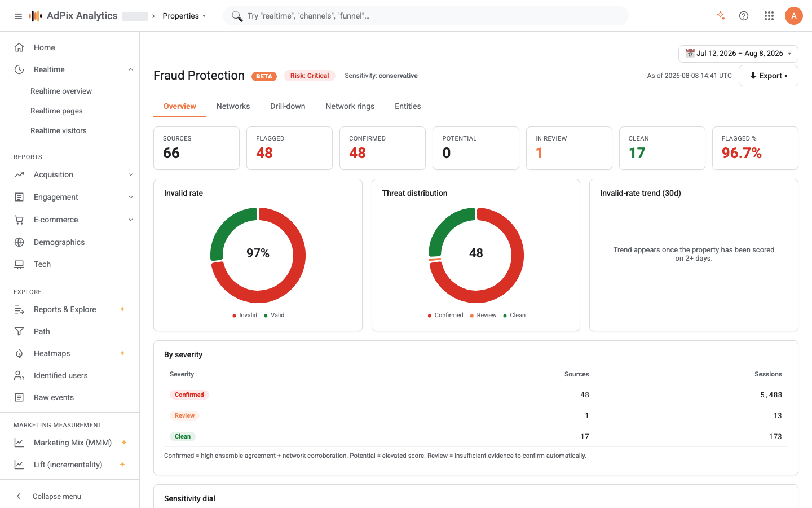Click the Review severity row badge

tap(184, 415)
